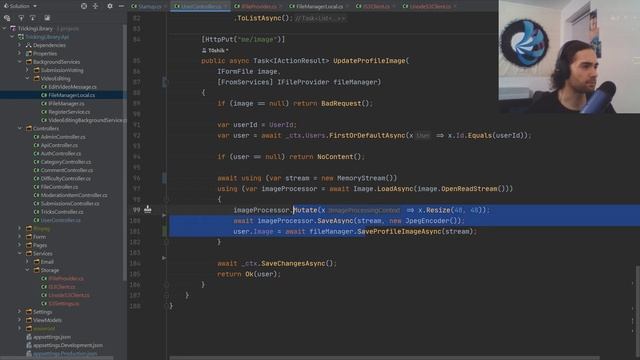This screenshot has width=640, height=360.
Task: Click the webcam overlay video
Action: (569, 56)
